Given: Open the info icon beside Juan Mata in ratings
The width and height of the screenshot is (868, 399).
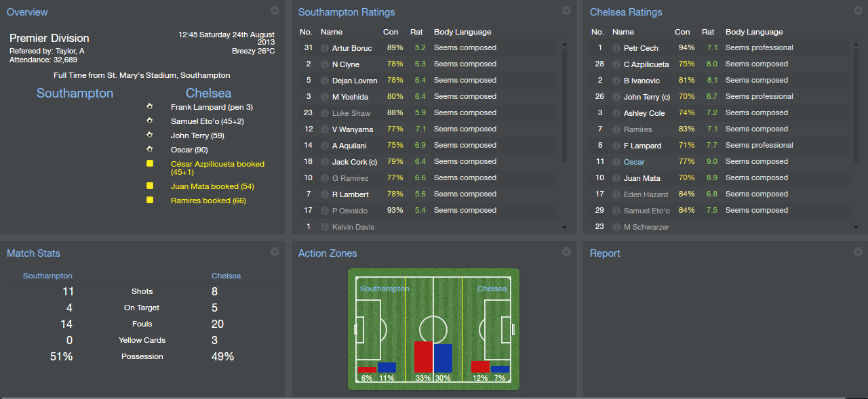Looking at the screenshot, I should 616,178.
